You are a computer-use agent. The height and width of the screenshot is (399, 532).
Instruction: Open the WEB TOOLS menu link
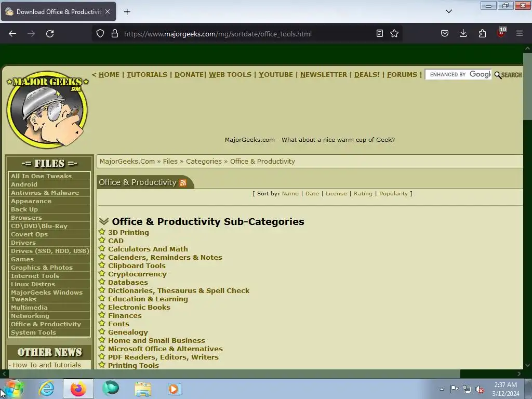230,75
